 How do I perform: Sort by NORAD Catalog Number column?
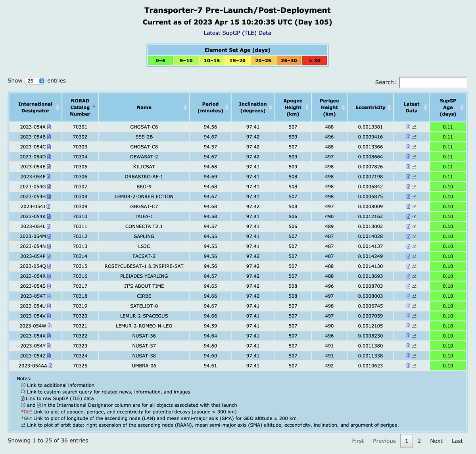(80, 107)
